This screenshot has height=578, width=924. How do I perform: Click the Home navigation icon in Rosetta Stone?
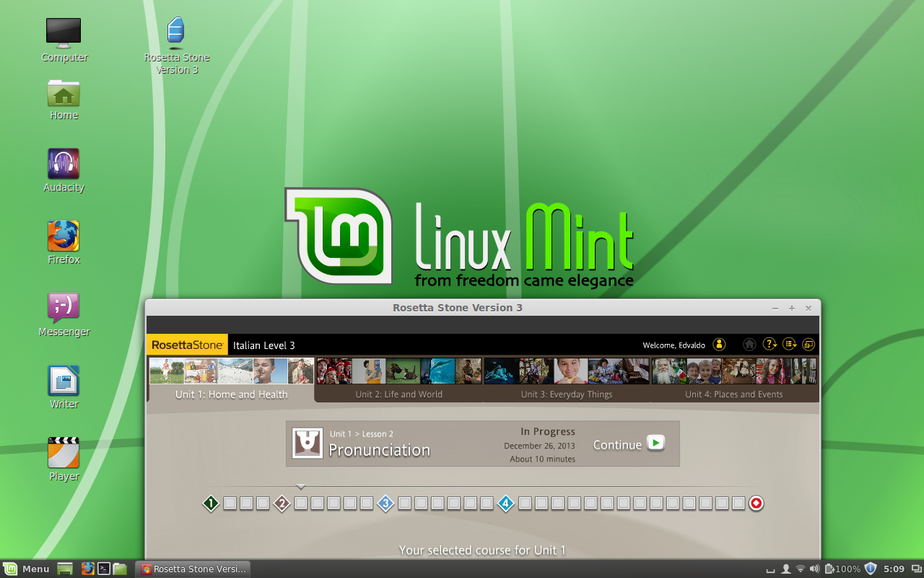click(749, 344)
